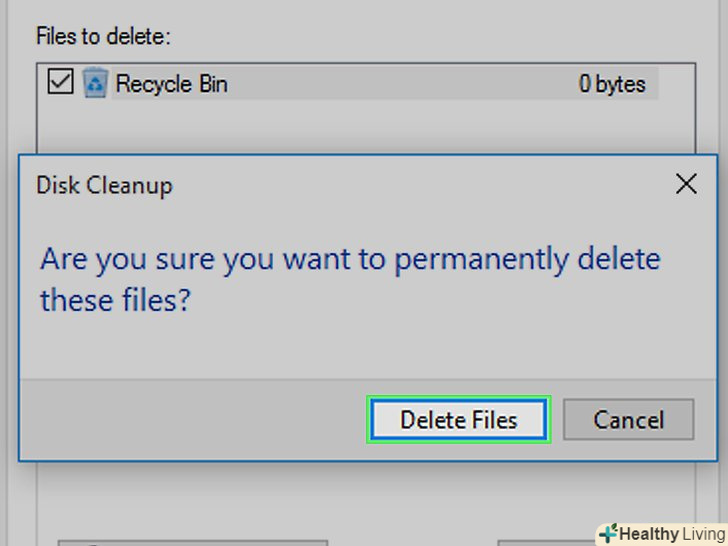
Task: Click the Disk Cleanup dialog title
Action: pyautogui.click(x=104, y=185)
